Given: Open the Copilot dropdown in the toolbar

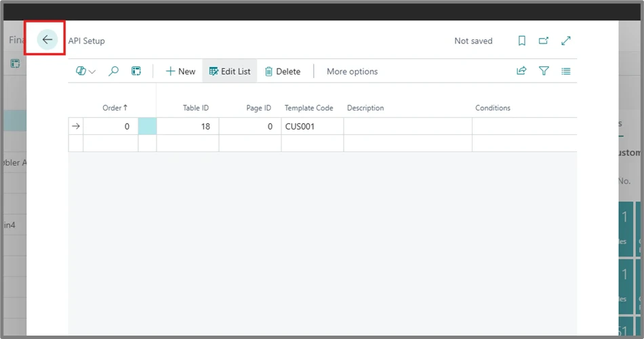Looking at the screenshot, I should (85, 71).
